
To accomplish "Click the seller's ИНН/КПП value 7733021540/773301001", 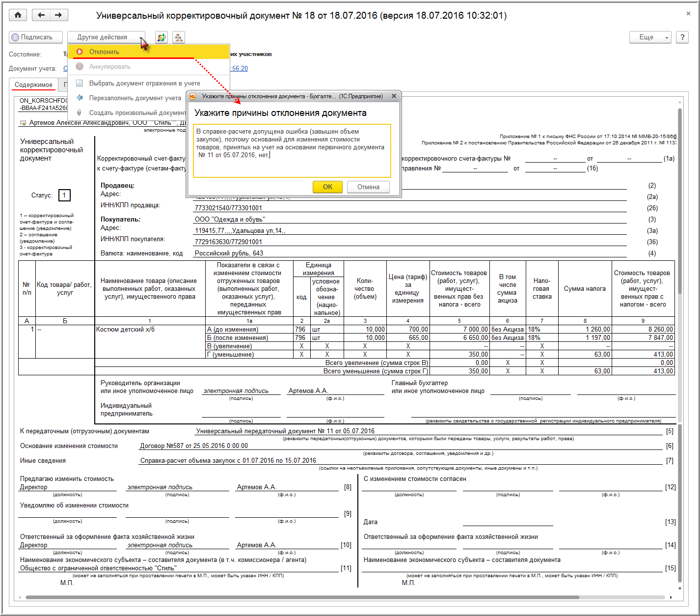I will 228,208.
